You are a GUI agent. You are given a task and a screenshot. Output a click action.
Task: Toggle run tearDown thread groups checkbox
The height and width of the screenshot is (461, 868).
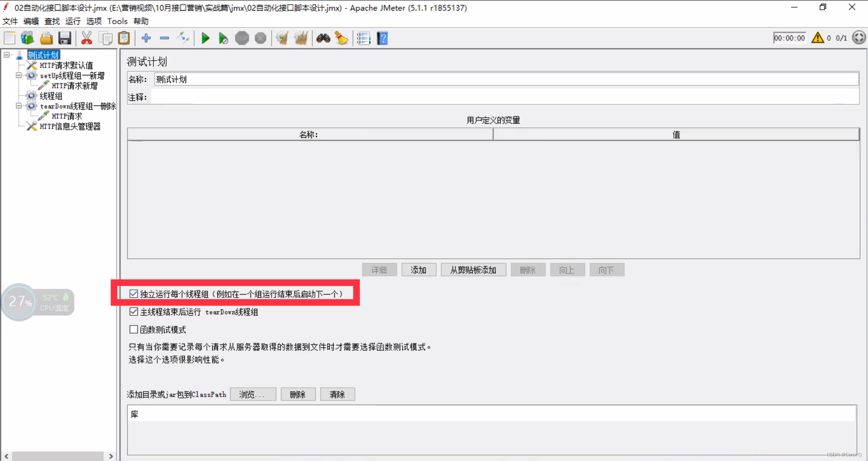134,312
